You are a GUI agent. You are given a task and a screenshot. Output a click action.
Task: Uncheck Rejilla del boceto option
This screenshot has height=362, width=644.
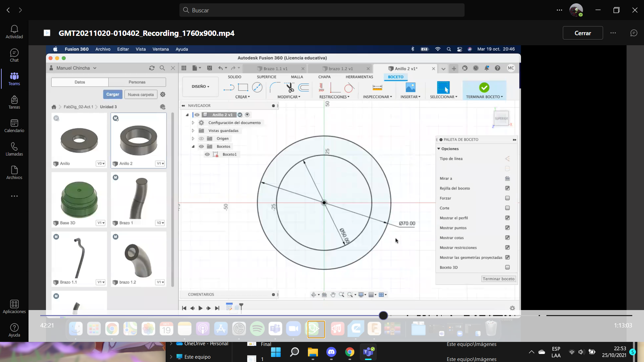507,188
